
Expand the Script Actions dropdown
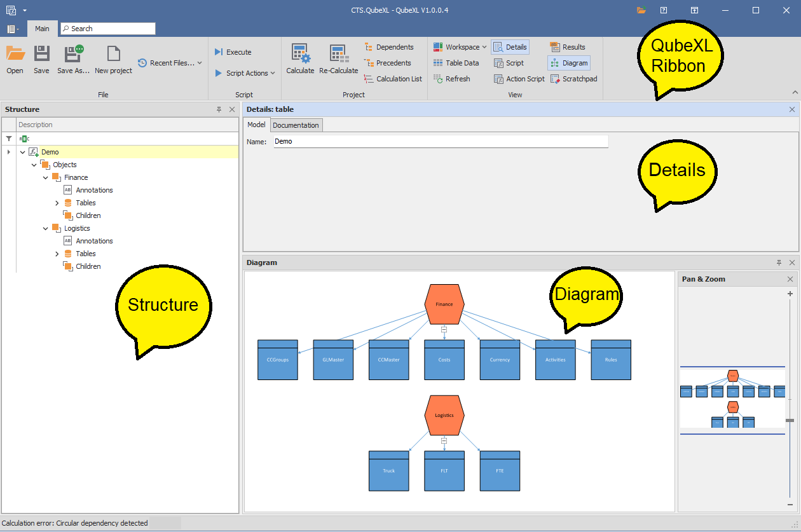click(245, 73)
